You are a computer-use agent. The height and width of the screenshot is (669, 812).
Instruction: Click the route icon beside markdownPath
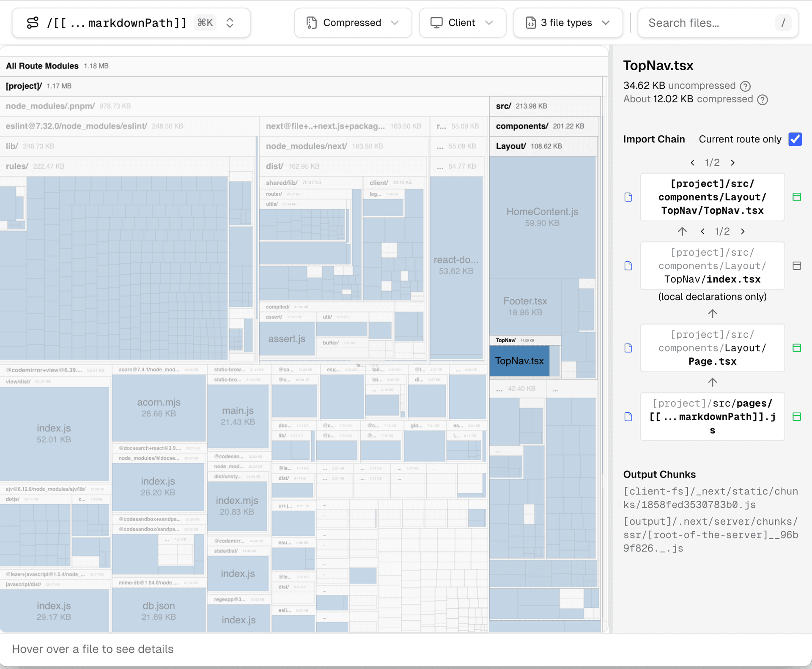33,23
